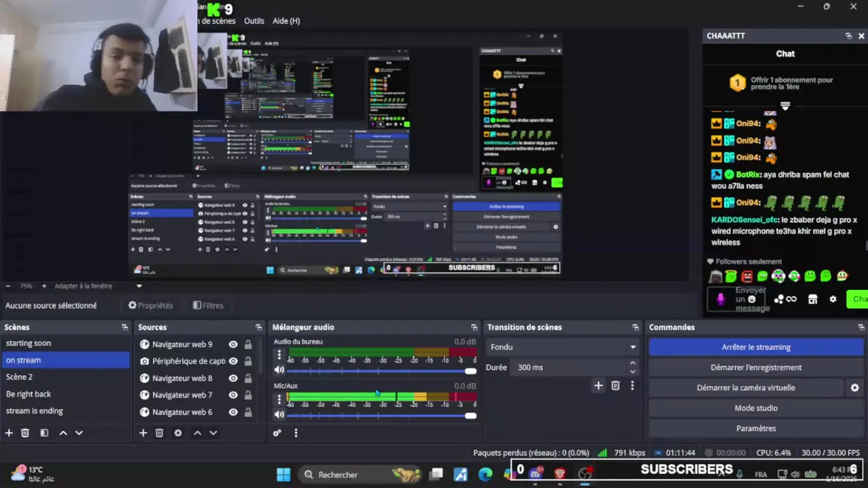Open Fondu transition dropdown
The height and width of the screenshot is (488, 868).
pyautogui.click(x=563, y=347)
